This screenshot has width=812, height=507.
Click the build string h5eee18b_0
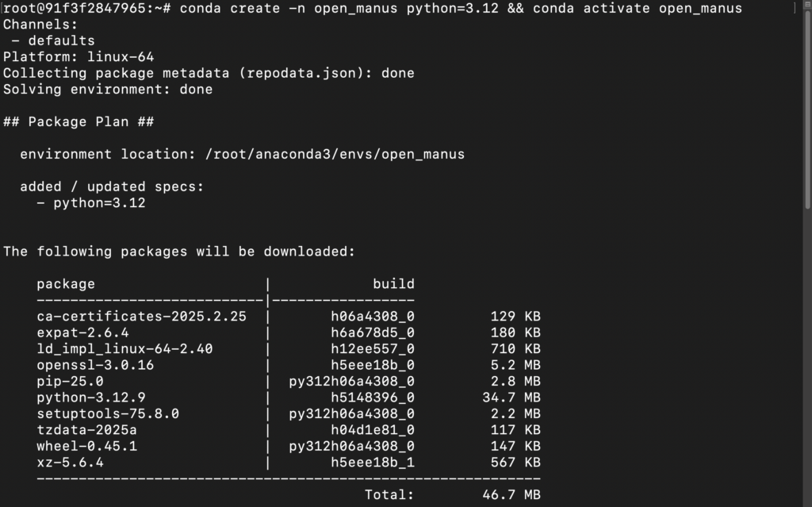tap(373, 365)
